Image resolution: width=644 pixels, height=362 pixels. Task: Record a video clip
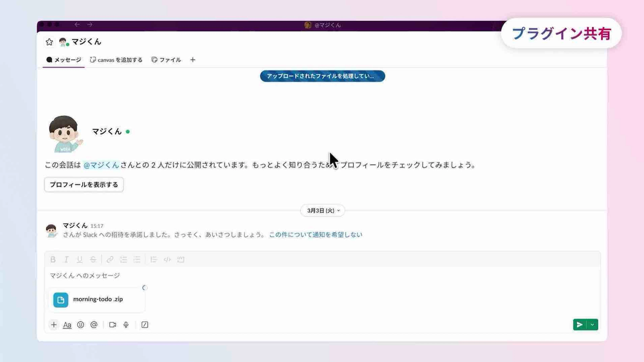click(x=113, y=325)
